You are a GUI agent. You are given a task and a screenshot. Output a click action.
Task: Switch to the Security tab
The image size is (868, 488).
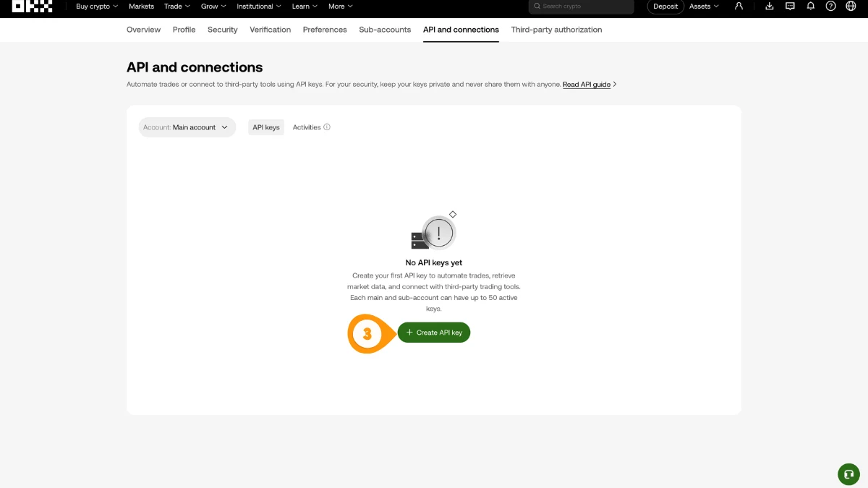[x=222, y=30]
